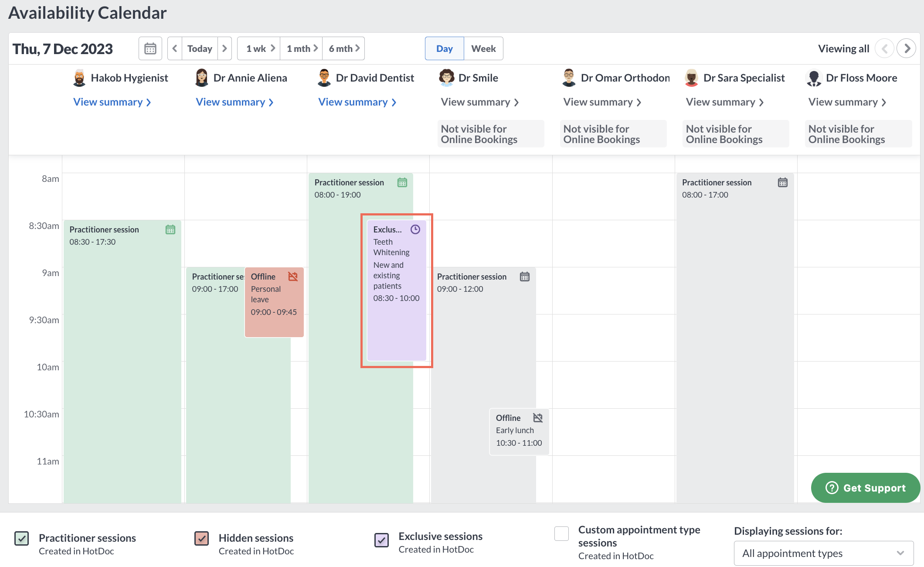This screenshot has width=924, height=567.
Task: Click the Get Support button
Action: 866,488
